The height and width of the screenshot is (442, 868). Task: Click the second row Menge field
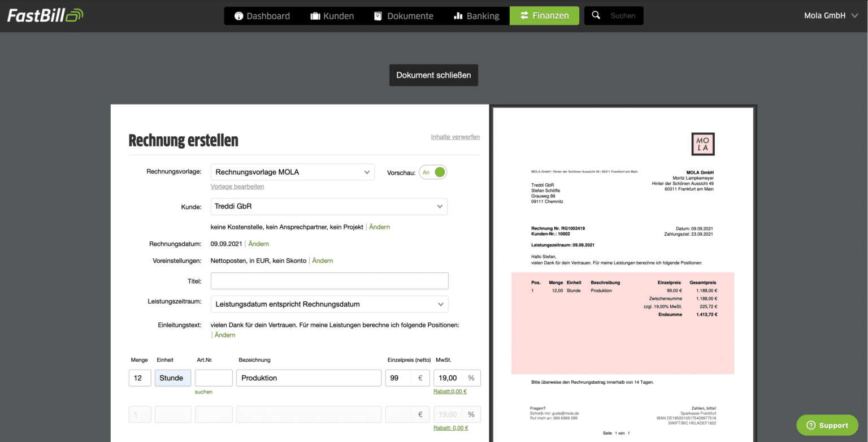click(140, 414)
